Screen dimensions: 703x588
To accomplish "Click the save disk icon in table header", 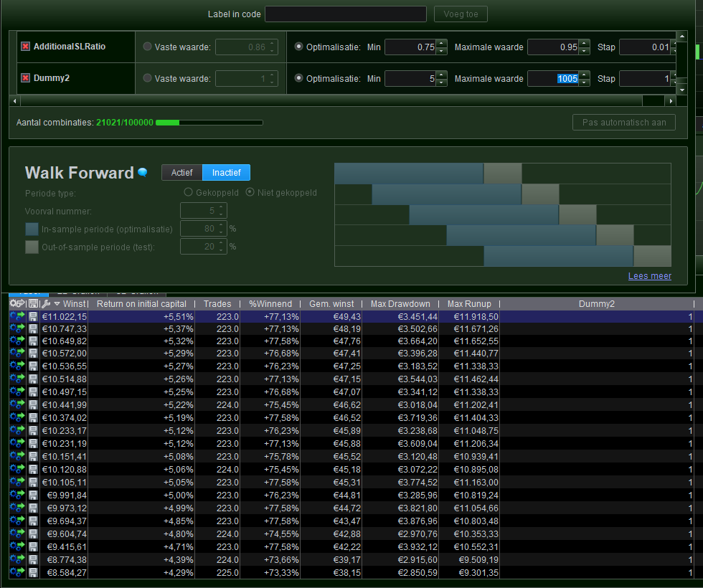I will [x=34, y=304].
